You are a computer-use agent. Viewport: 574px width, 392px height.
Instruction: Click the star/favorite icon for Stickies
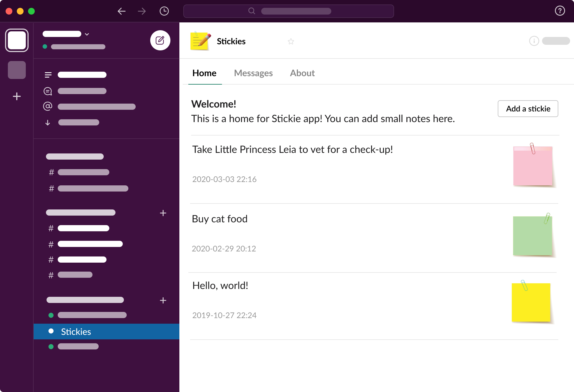coord(291,41)
